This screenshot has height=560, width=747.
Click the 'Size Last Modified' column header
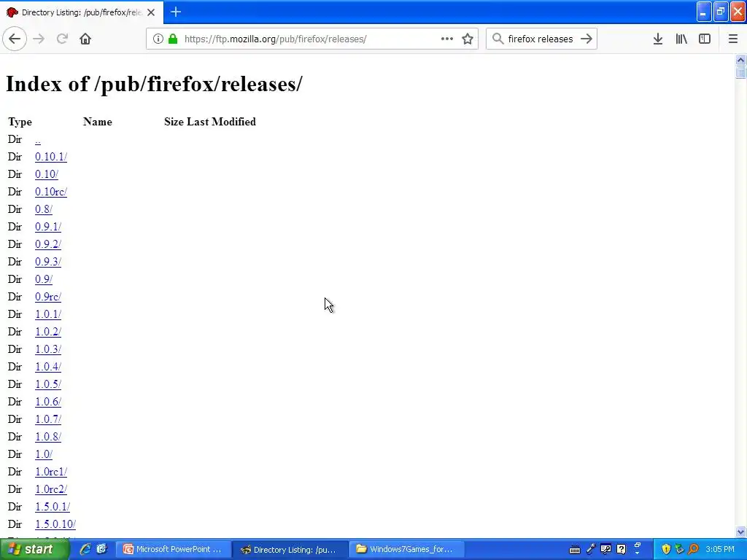point(210,122)
